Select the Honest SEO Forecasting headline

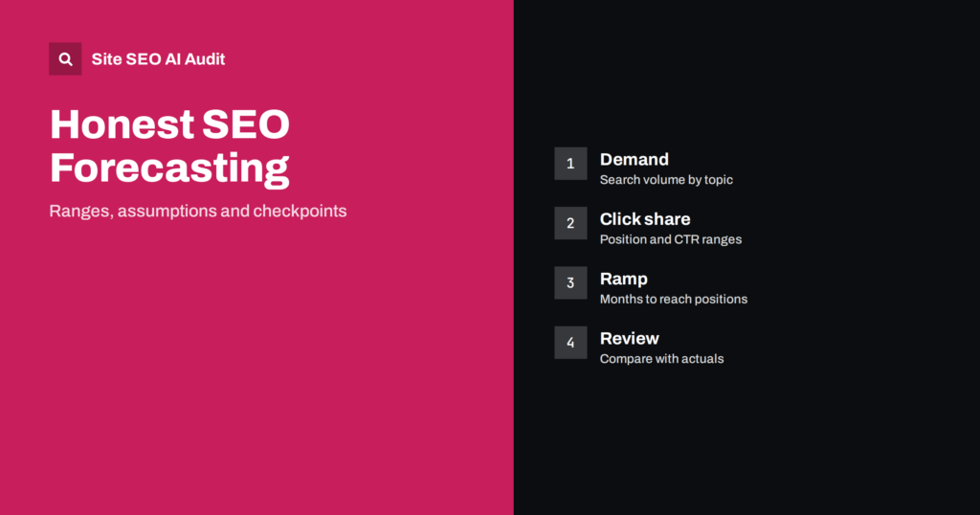169,146
